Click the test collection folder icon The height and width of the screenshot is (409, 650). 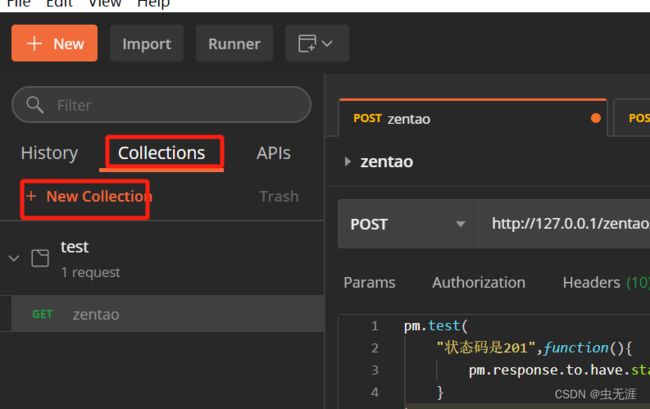[39, 258]
